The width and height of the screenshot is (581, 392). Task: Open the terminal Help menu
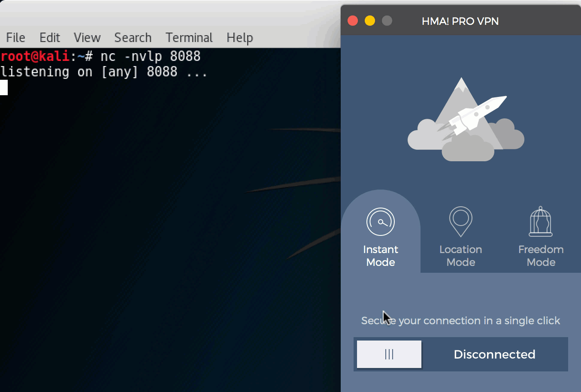[x=240, y=38]
